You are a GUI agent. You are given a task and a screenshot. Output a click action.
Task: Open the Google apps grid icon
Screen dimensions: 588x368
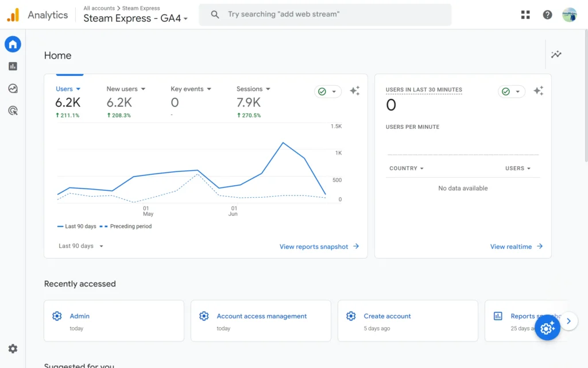(525, 15)
